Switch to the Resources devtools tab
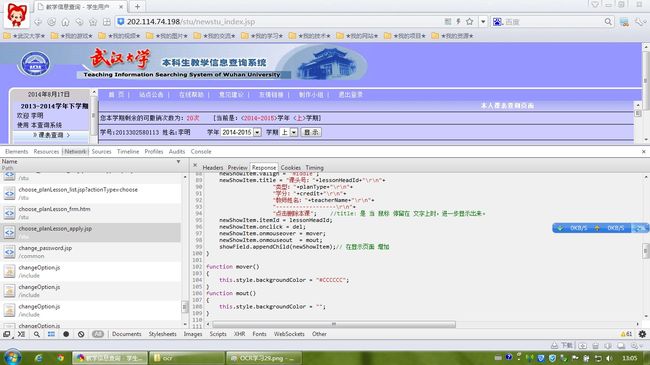This screenshot has height=365, width=650. tap(46, 152)
